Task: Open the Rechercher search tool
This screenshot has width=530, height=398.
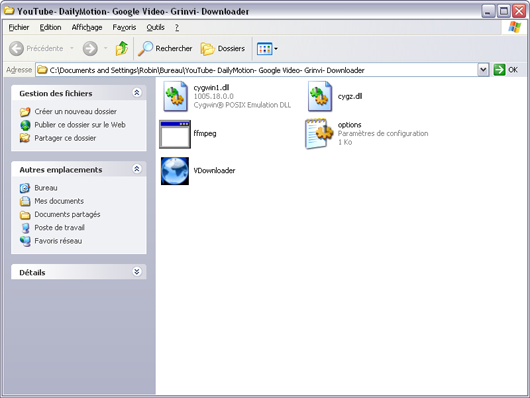Action: (165, 49)
